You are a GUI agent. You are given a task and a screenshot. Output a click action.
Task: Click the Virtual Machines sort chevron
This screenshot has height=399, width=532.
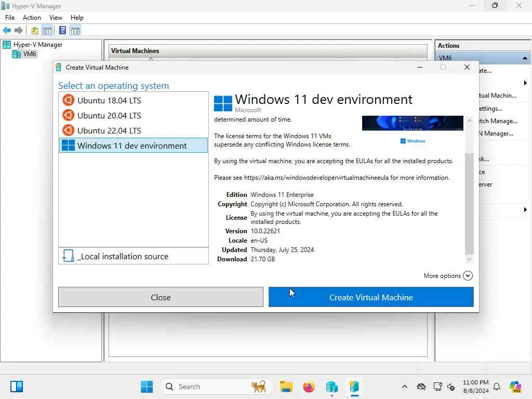point(151,59)
